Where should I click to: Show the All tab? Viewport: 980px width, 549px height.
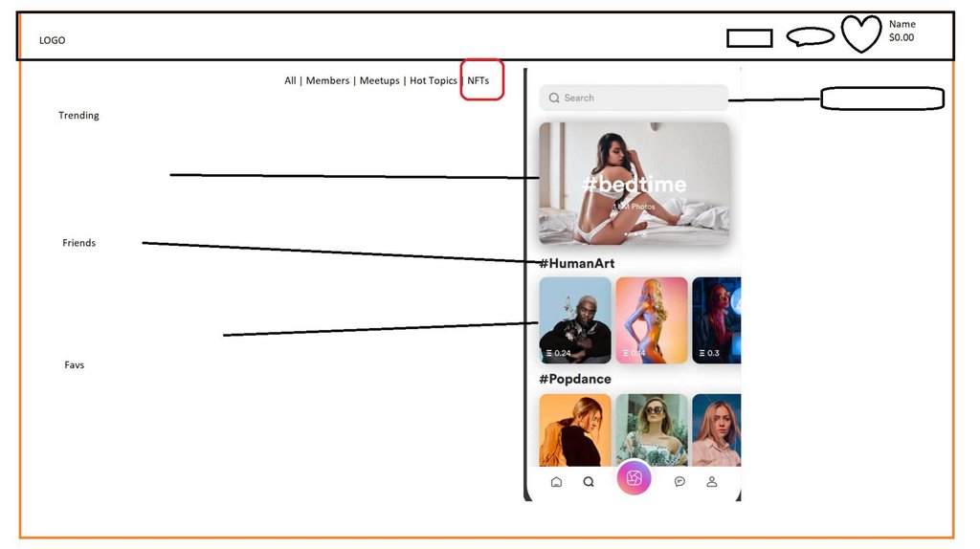click(290, 80)
